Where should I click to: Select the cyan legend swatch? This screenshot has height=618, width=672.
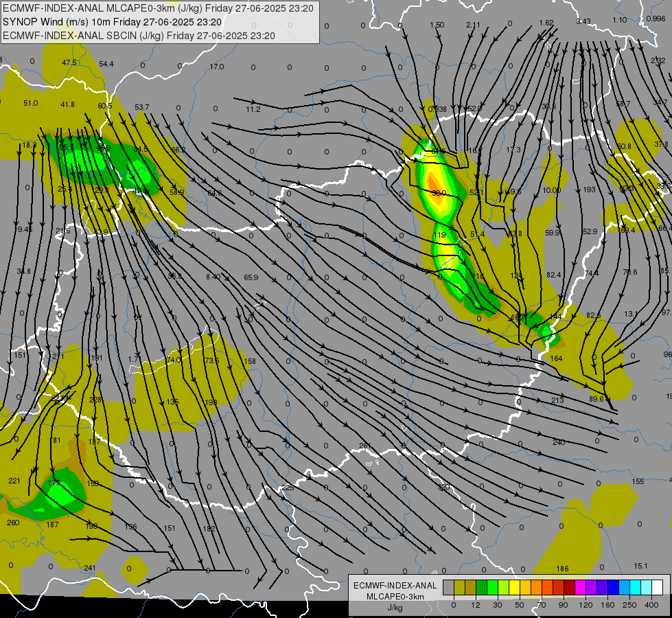point(635,587)
